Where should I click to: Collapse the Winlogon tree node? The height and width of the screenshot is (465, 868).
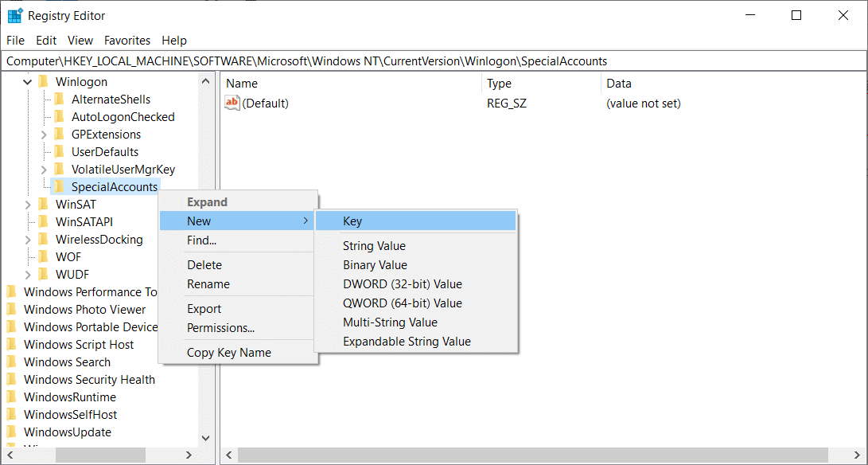pyautogui.click(x=28, y=82)
